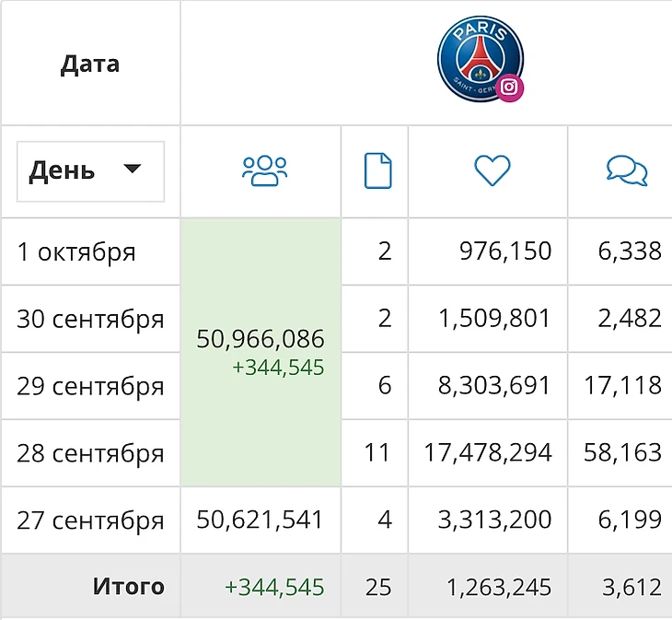The height and width of the screenshot is (620, 672).
Task: Click the 50,621,541 followers value
Action: click(x=261, y=520)
